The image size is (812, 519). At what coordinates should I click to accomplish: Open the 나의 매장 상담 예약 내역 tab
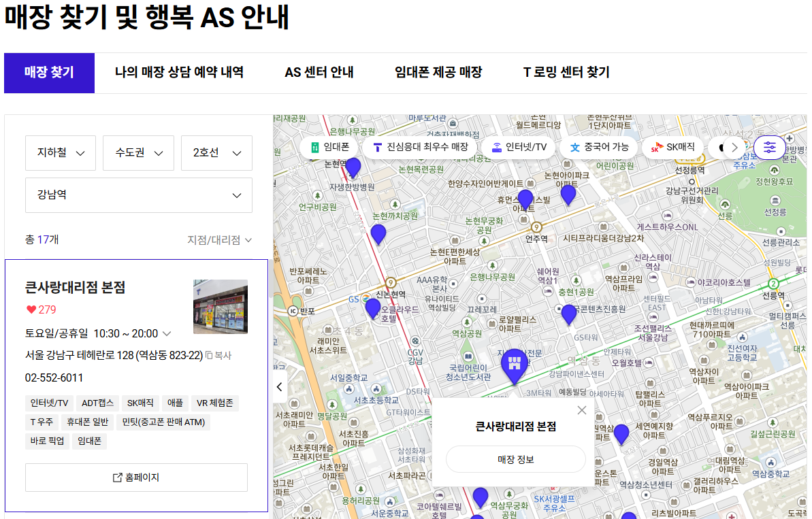[x=179, y=73]
